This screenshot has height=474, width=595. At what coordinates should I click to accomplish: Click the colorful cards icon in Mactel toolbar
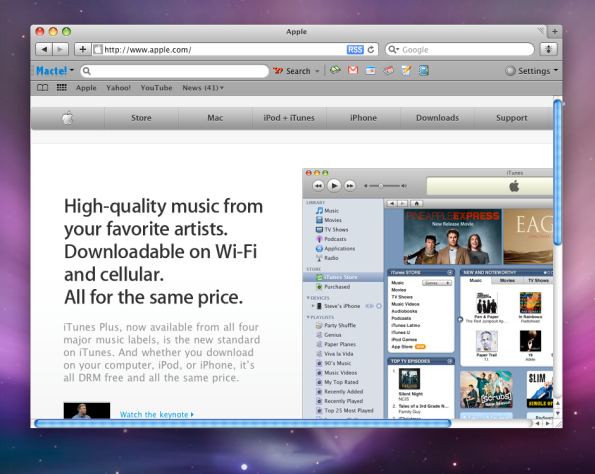pos(388,71)
